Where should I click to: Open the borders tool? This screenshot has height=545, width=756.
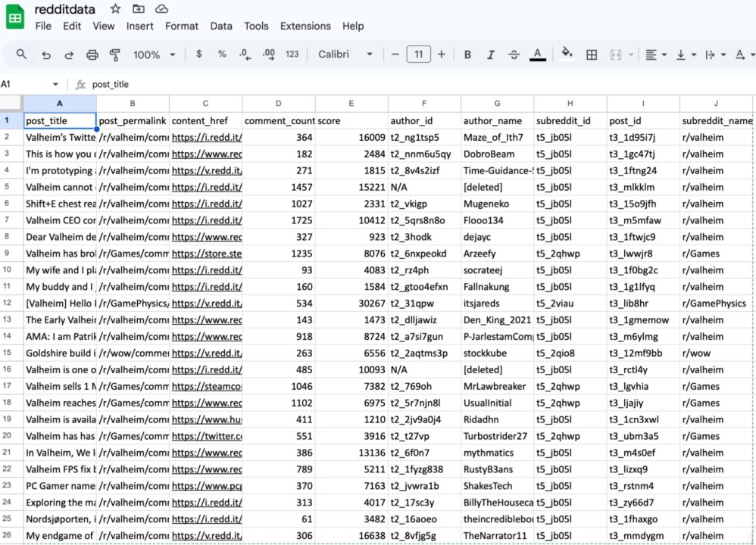coord(591,54)
